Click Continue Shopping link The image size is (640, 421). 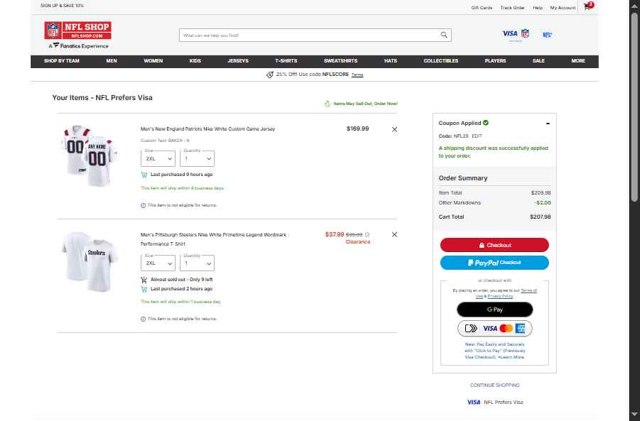(495, 385)
